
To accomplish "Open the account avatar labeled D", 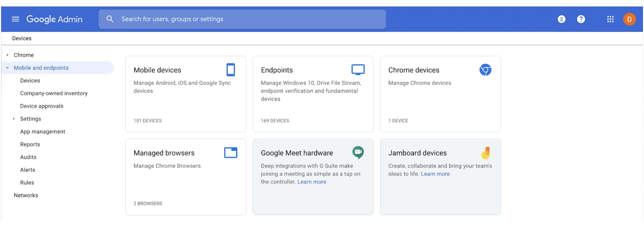I will click(x=629, y=19).
